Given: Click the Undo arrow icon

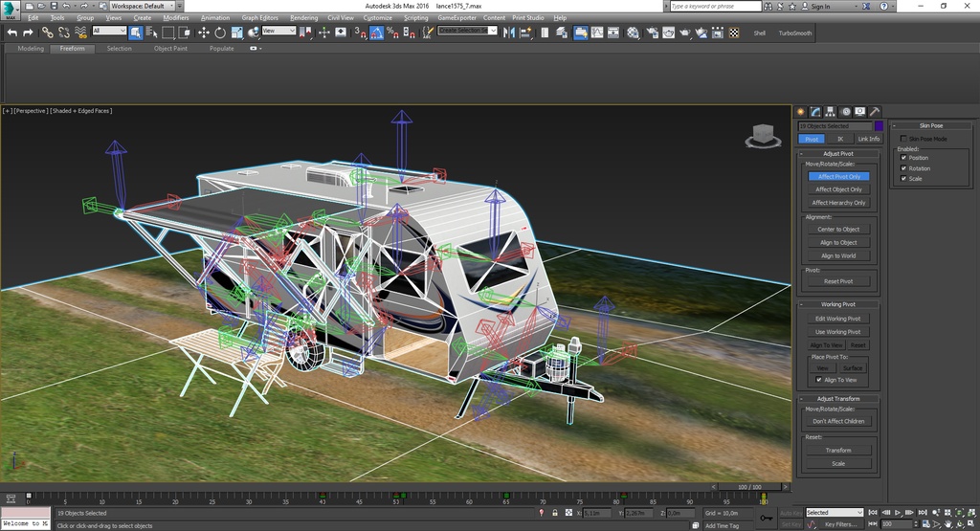Looking at the screenshot, I should tap(11, 33).
